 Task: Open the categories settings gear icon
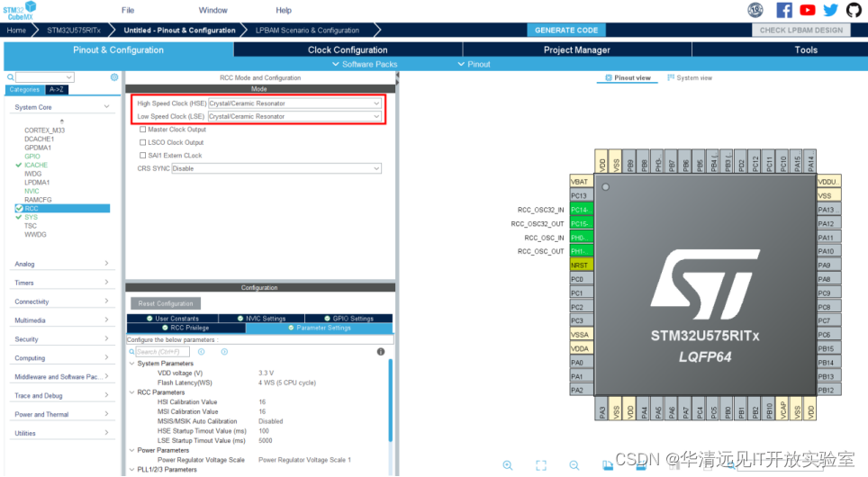pyautogui.click(x=114, y=76)
